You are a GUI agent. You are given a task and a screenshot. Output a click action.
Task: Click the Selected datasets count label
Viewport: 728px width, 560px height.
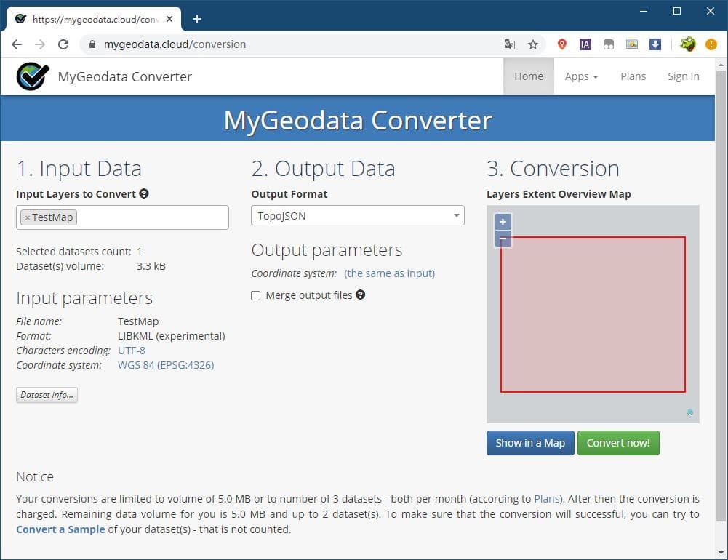coord(73,252)
